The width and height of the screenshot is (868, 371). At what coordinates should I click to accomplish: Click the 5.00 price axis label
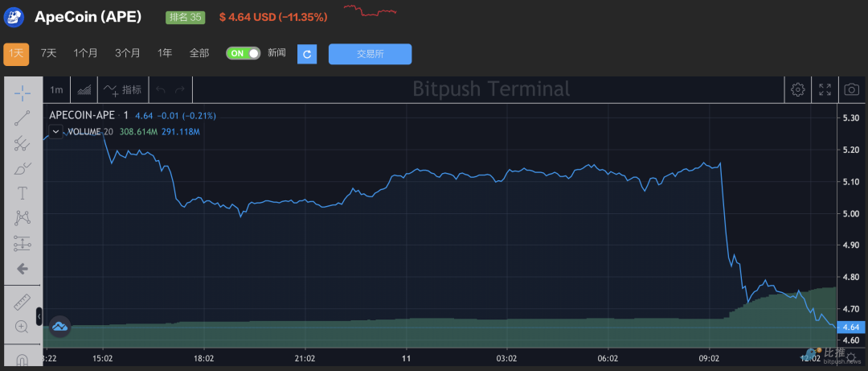850,213
